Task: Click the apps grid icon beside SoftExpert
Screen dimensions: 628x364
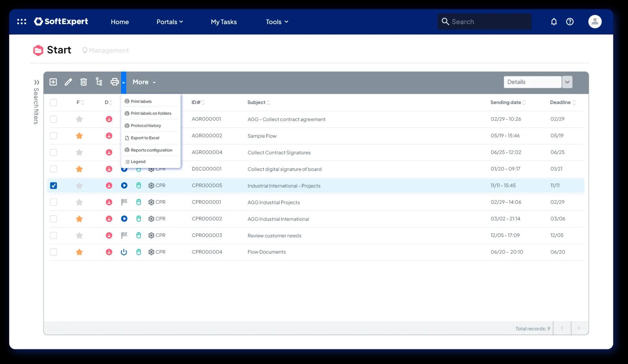Action: pos(22,22)
